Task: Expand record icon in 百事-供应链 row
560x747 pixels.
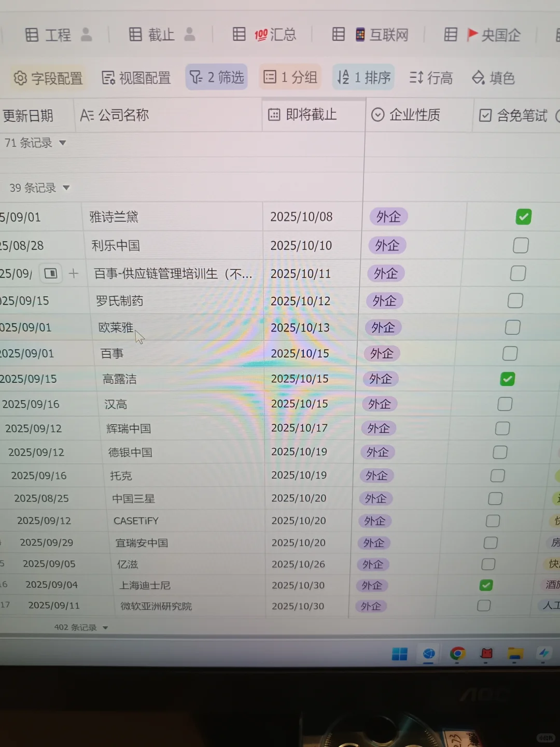Action: click(51, 273)
